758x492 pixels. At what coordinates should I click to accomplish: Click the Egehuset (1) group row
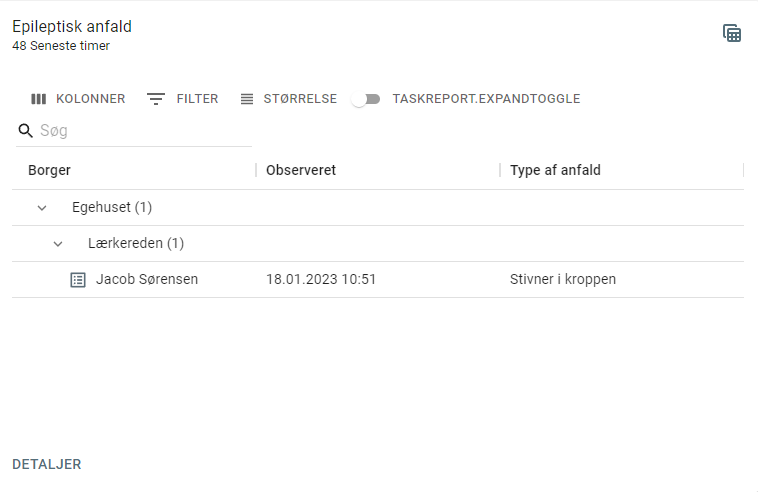(x=378, y=208)
